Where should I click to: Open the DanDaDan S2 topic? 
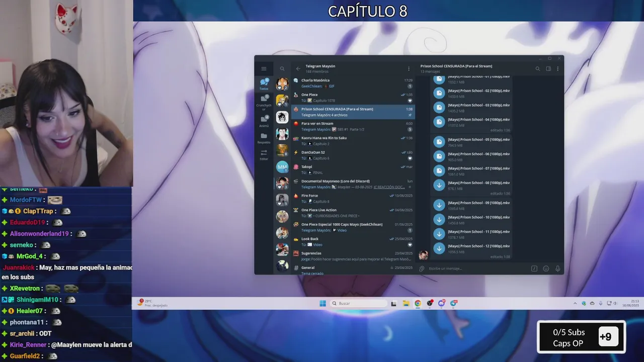[x=353, y=155]
